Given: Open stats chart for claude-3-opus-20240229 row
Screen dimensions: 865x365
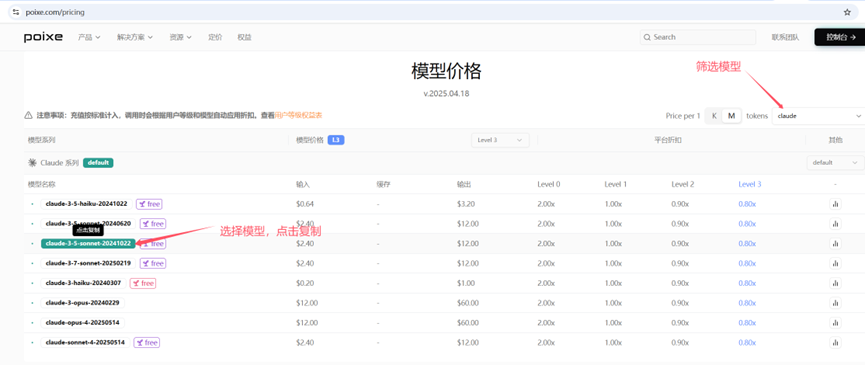Looking at the screenshot, I should click(x=835, y=303).
